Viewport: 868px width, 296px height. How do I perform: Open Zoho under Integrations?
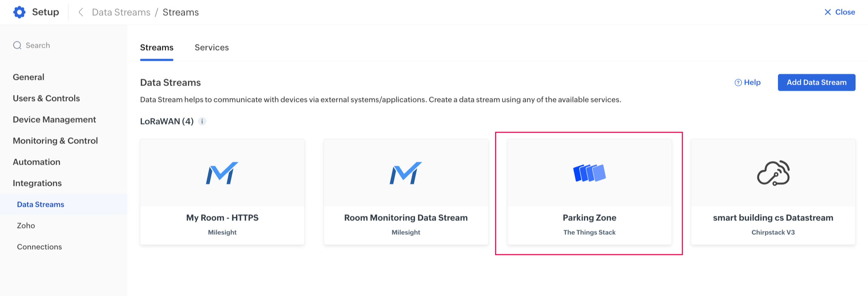coord(26,226)
